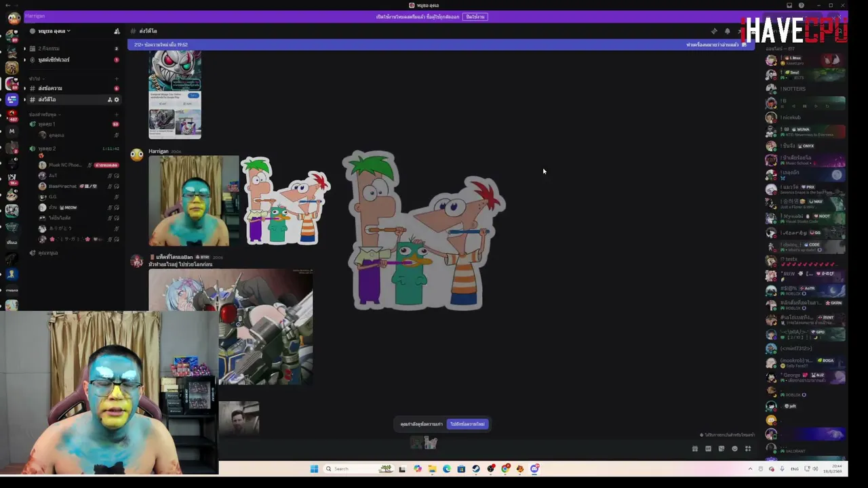Open the sticker picker in the message bar
Screen dimensions: 868x488
tap(722, 449)
